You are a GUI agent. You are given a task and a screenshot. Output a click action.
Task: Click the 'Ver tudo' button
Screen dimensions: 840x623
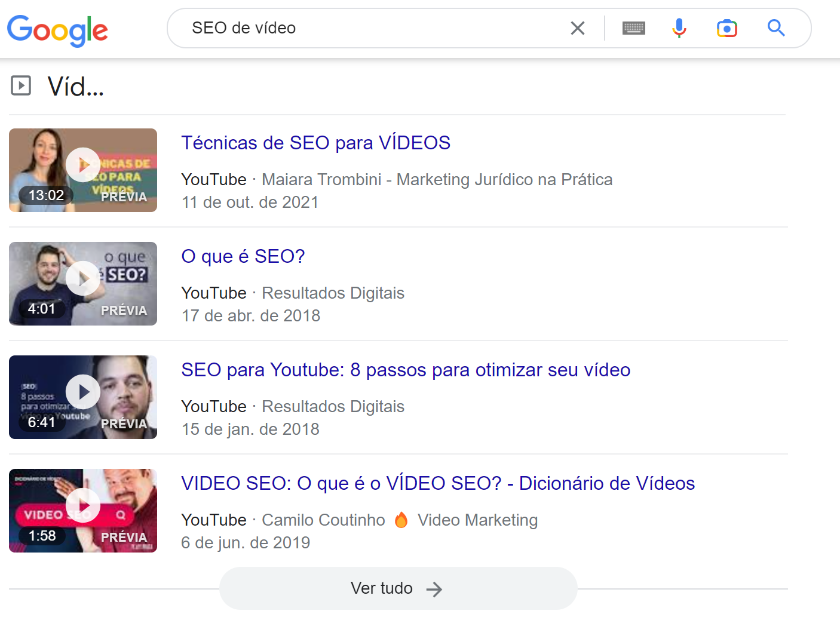click(398, 588)
